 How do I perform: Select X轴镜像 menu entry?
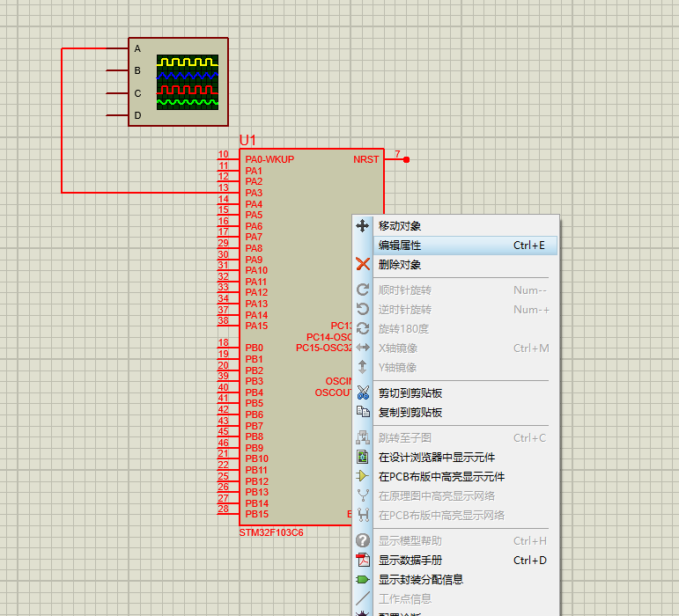coord(397,348)
